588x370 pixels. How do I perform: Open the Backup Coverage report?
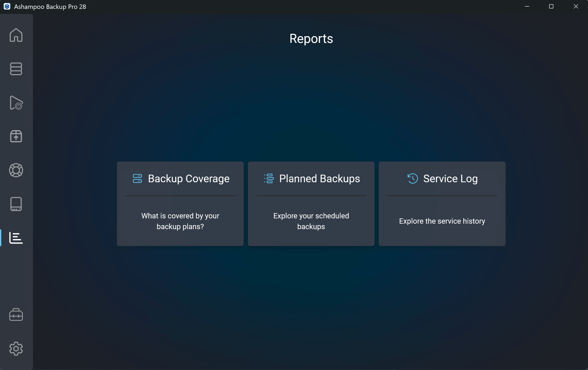click(180, 204)
